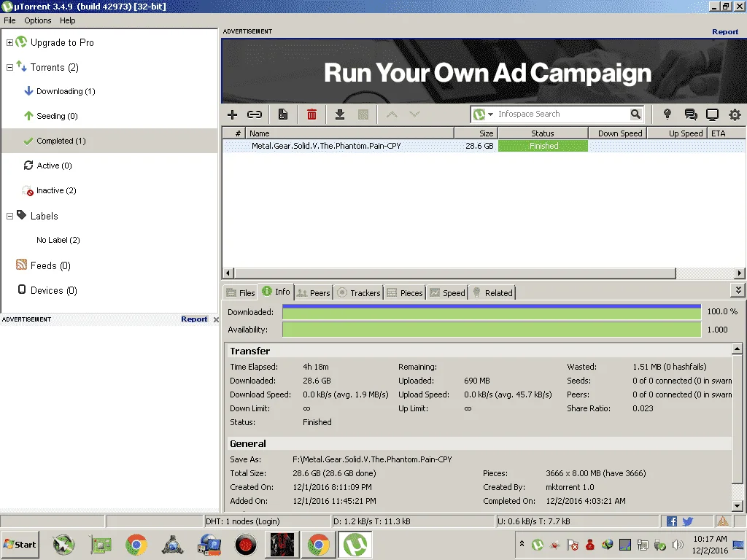Viewport: 747px width, 560px height.
Task: Select Metal.Gear.Solid.V.The.Phantom.Pain-CPY torrent row
Action: tap(484, 146)
